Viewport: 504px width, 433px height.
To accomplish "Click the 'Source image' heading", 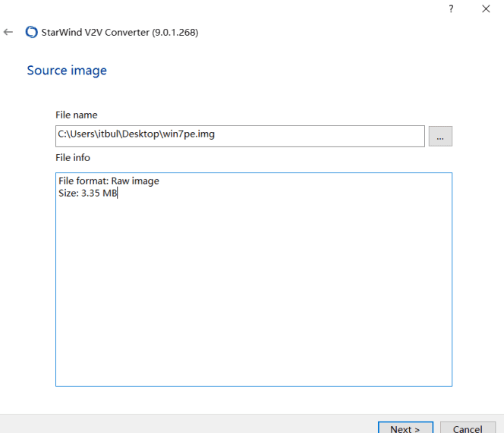I will pos(67,71).
